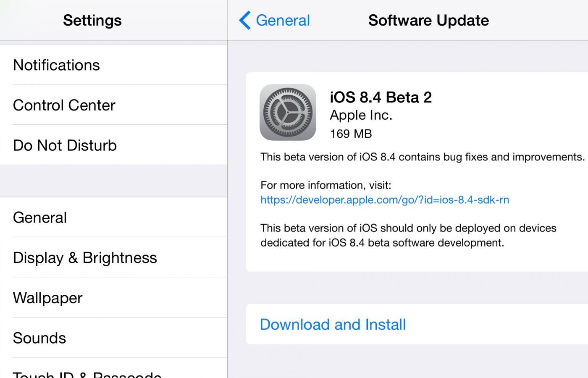
Task: Open Display & Brightness settings
Action: tap(85, 257)
